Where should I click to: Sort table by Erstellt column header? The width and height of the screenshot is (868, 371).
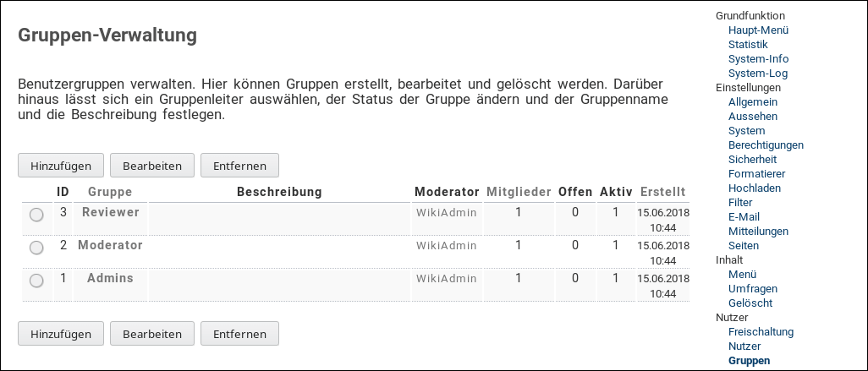point(662,192)
